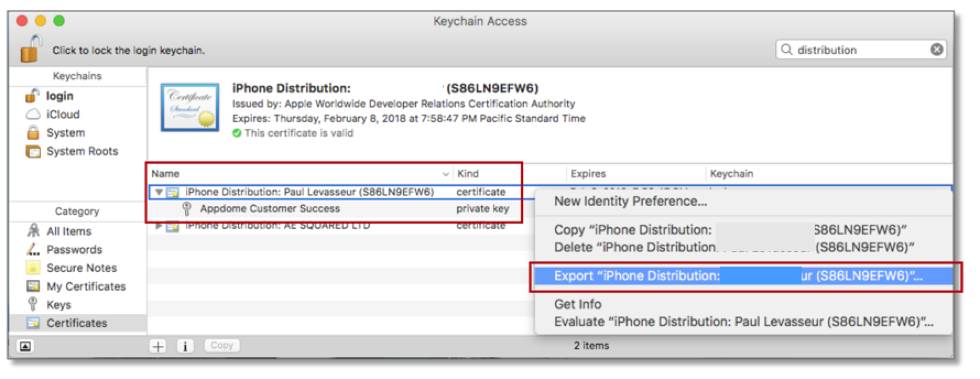
Task: Click the Copy button in bottom bar
Action: click(221, 346)
